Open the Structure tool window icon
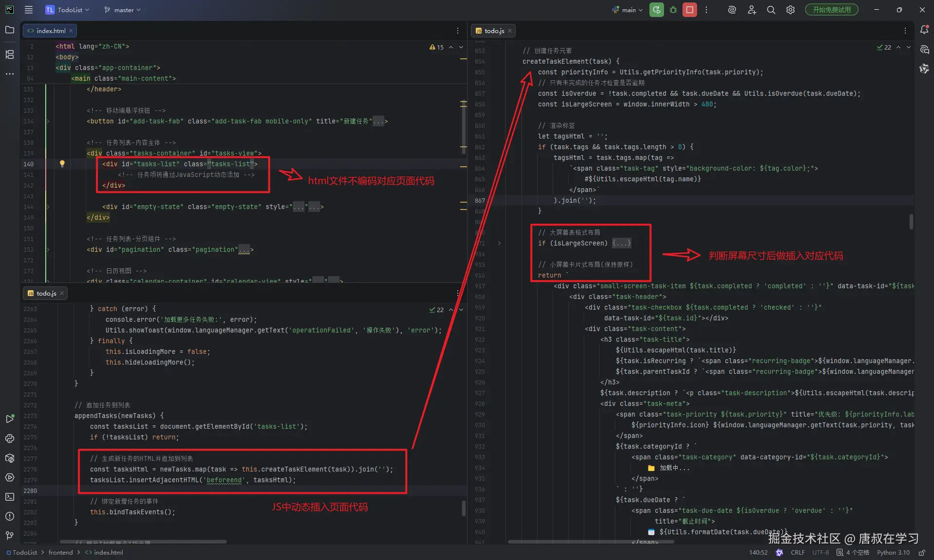Screen dimensions: 934x560 pos(10,54)
